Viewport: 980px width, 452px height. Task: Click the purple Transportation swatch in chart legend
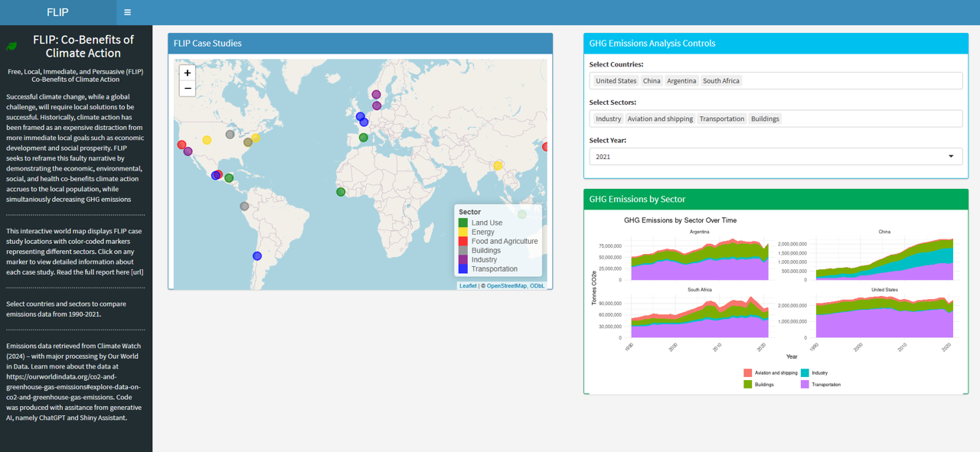coord(805,385)
